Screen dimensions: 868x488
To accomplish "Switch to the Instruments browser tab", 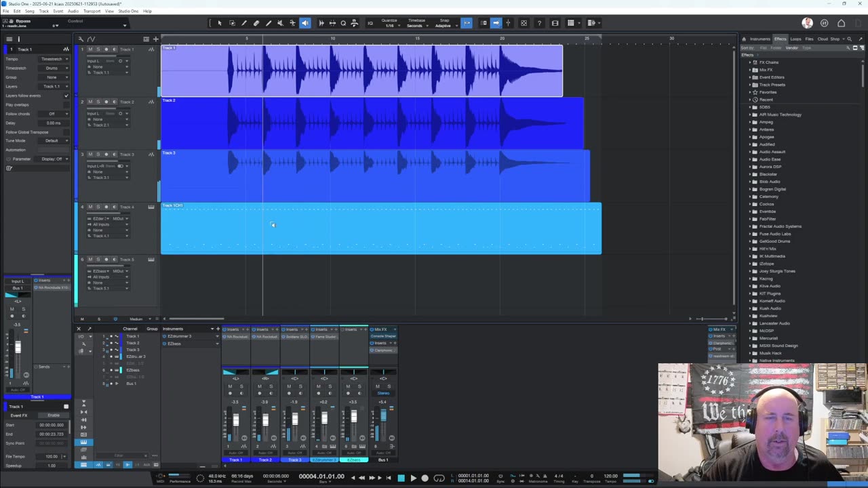I will (759, 39).
